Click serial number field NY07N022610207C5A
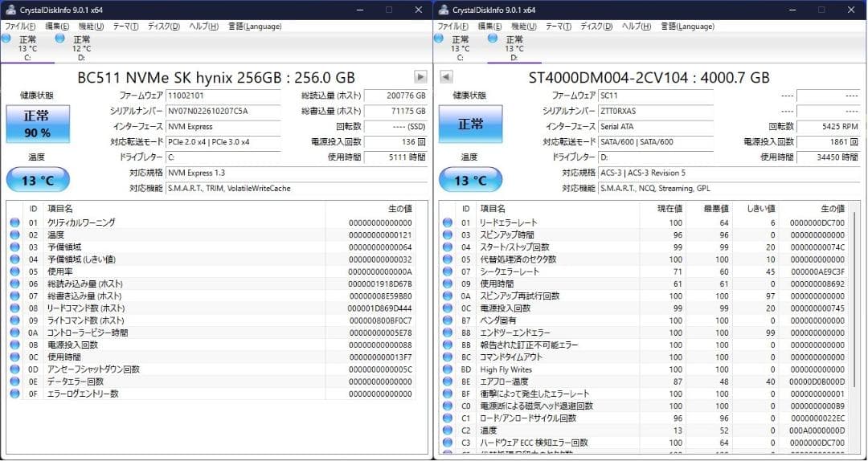Screen dimensions: 868x461 [x=223, y=112]
